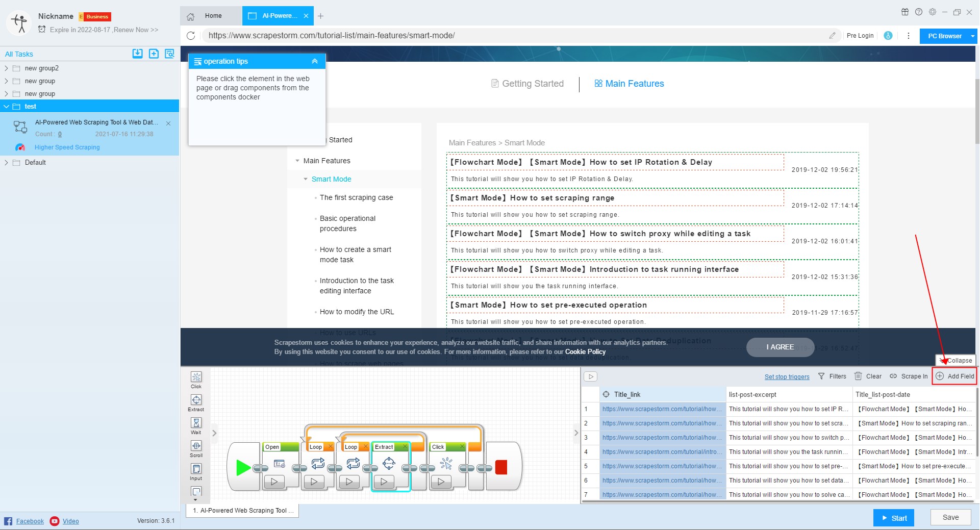Click the red stop node in flowchart
Image resolution: width=980 pixels, height=530 pixels.
pos(501,467)
